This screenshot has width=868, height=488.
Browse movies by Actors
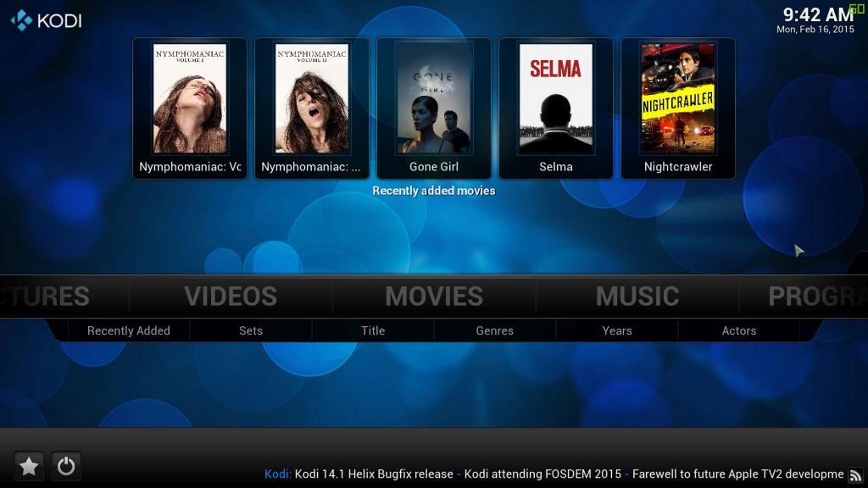coord(739,330)
